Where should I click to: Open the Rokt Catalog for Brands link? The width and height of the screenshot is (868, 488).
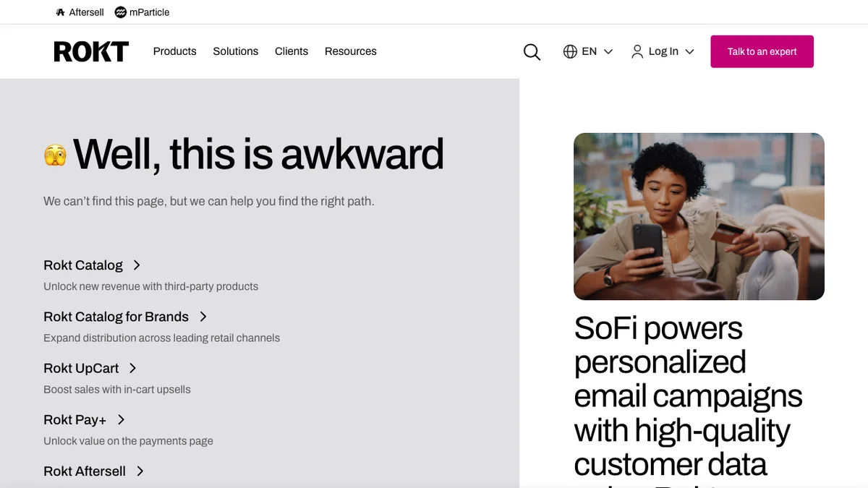(116, 317)
